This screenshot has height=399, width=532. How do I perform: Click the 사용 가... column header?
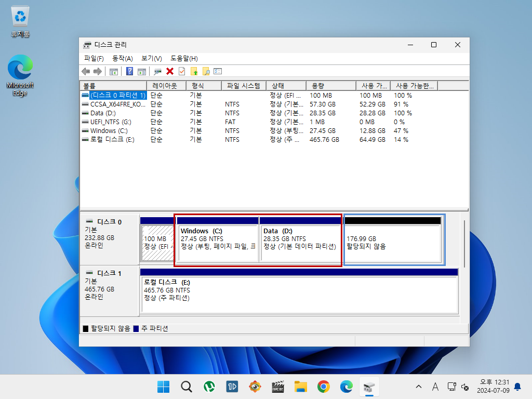coord(373,86)
